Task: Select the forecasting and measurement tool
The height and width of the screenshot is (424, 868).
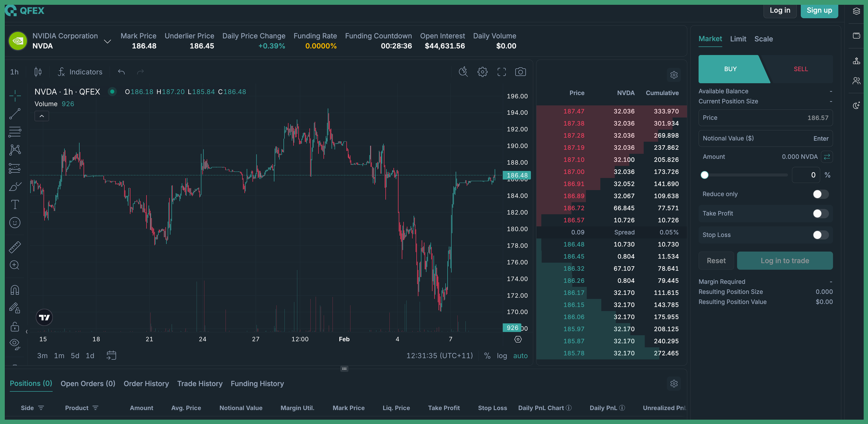Action: pos(15,168)
